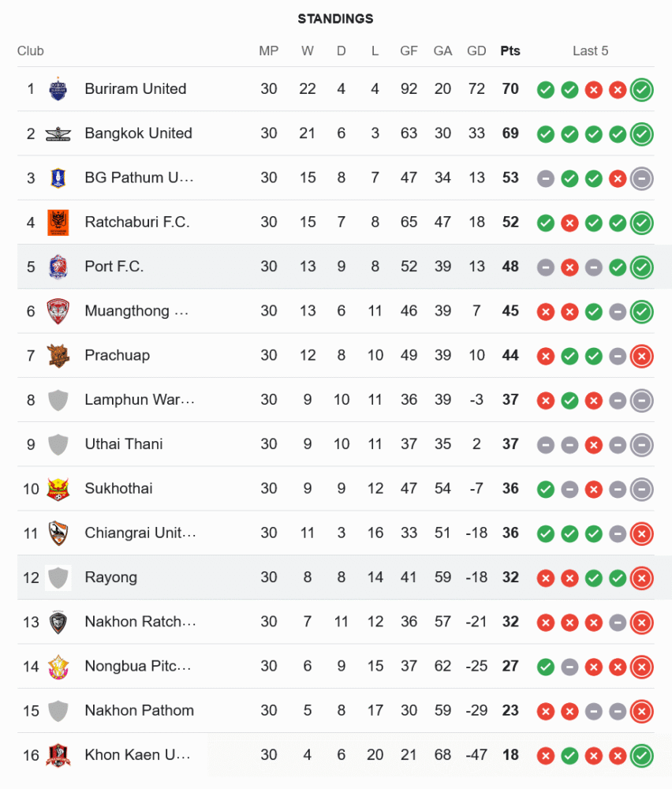Click the Last 5 column header
This screenshot has width=672, height=789.
pos(590,51)
